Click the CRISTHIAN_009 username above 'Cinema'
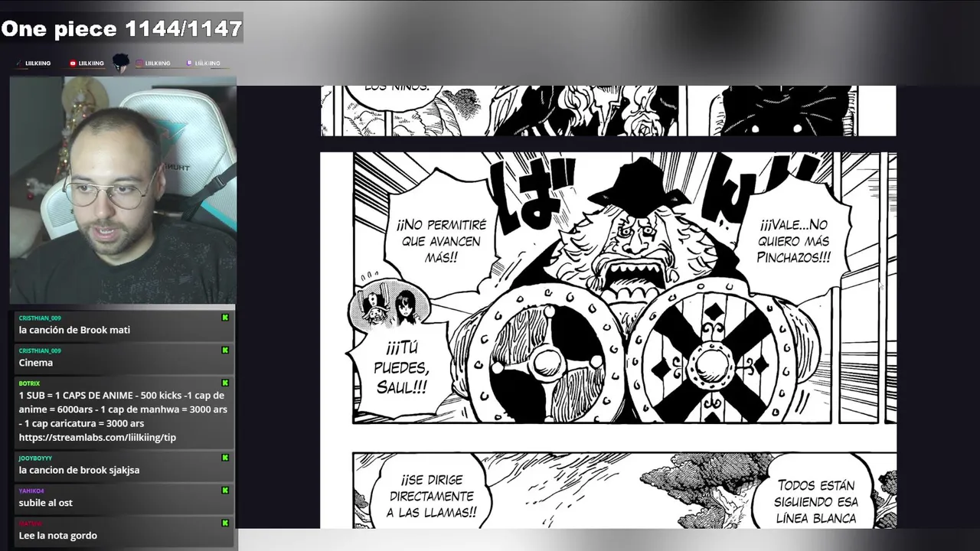The width and height of the screenshot is (980, 551). tap(40, 350)
